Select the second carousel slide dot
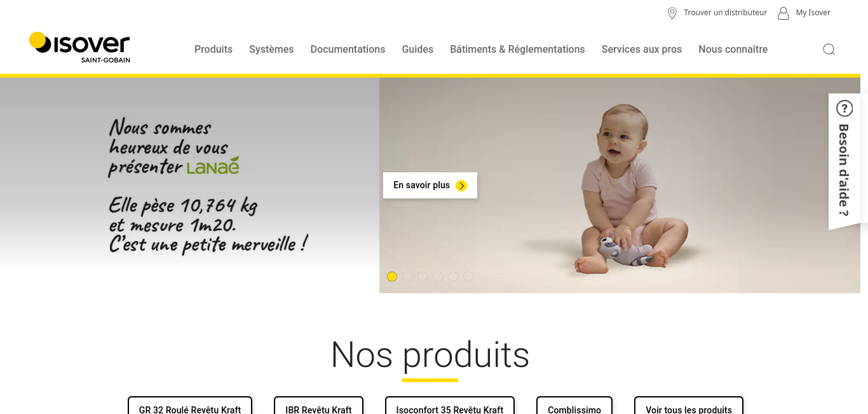The height and width of the screenshot is (414, 868). 407,277
